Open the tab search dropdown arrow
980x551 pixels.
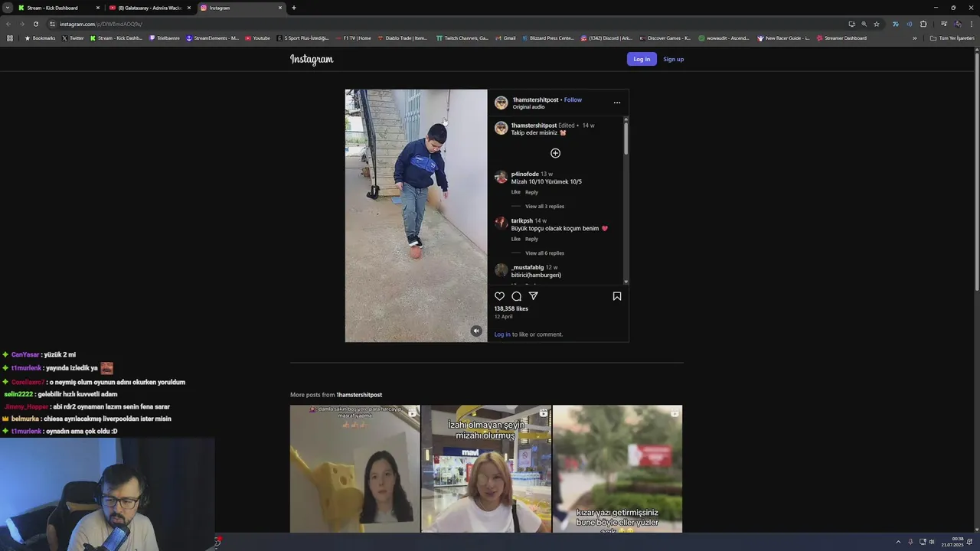click(7, 8)
